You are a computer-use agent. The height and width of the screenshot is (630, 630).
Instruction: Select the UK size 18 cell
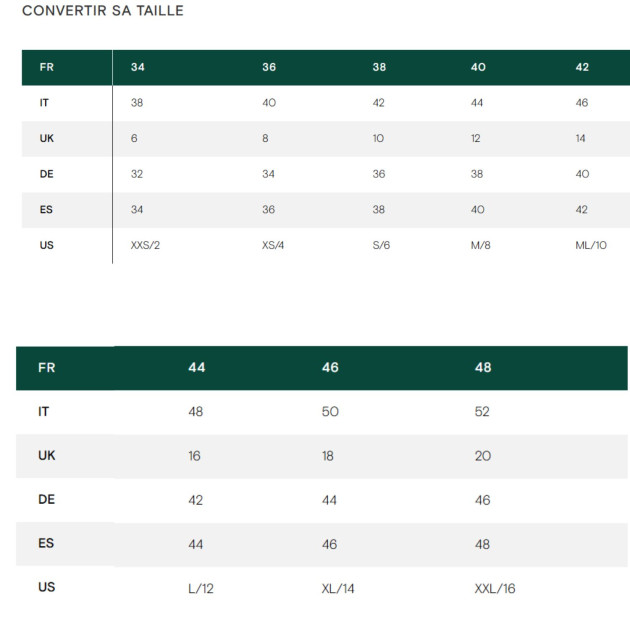[x=329, y=456]
